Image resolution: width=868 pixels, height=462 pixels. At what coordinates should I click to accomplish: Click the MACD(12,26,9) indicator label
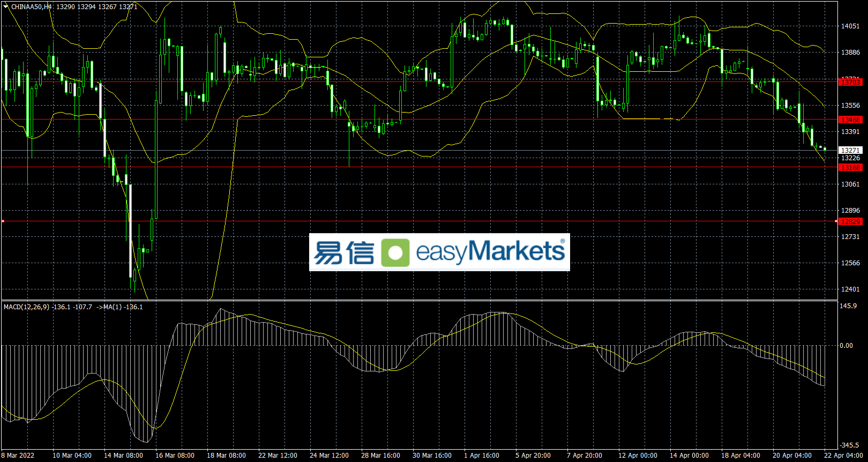pos(26,307)
